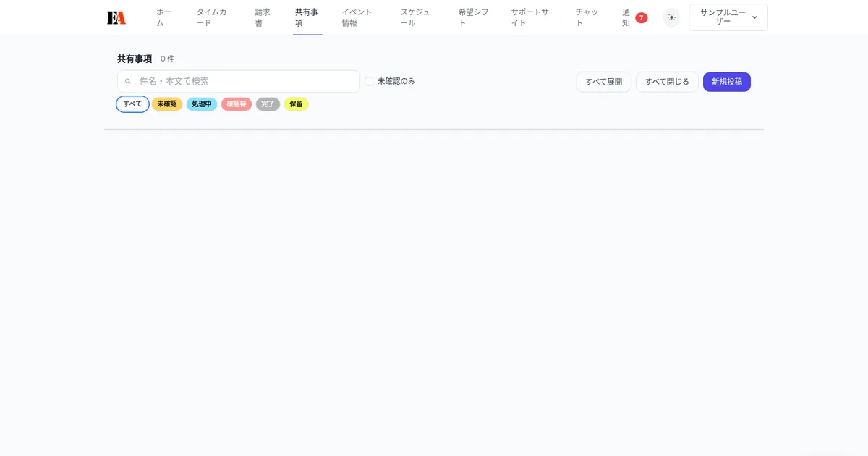Open the サンプルユーザー account dropdown
The width and height of the screenshot is (868, 456).
(728, 17)
